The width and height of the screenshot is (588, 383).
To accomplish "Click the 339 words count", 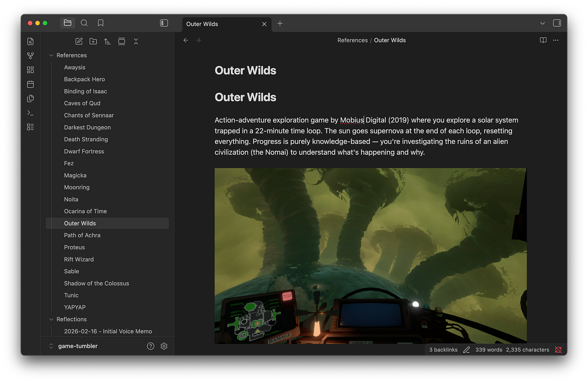I will click(489, 350).
